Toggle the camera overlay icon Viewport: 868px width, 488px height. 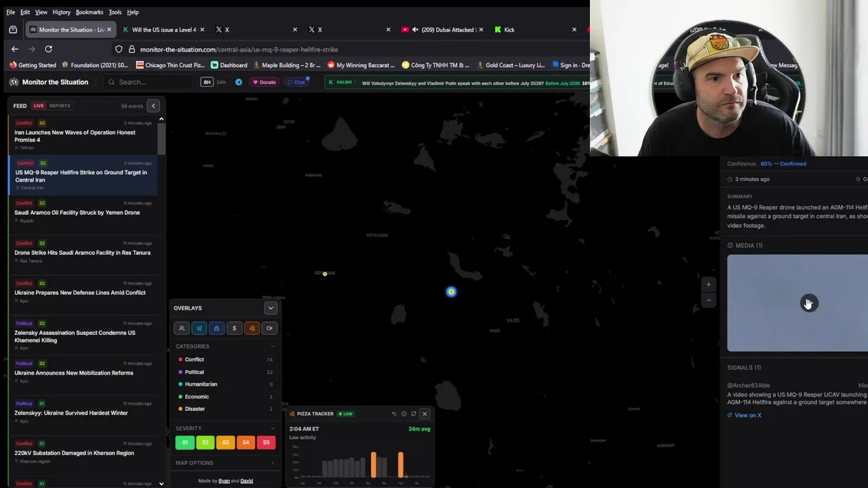(270, 328)
